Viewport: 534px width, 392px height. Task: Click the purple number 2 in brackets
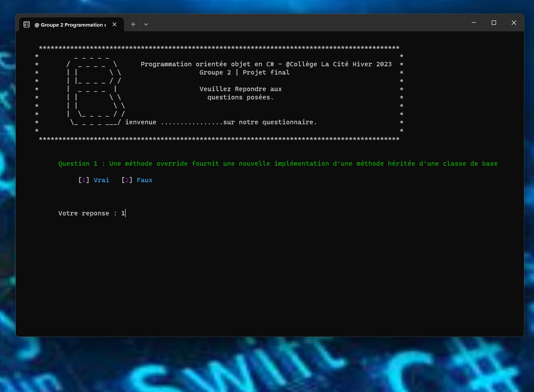pyautogui.click(x=127, y=180)
